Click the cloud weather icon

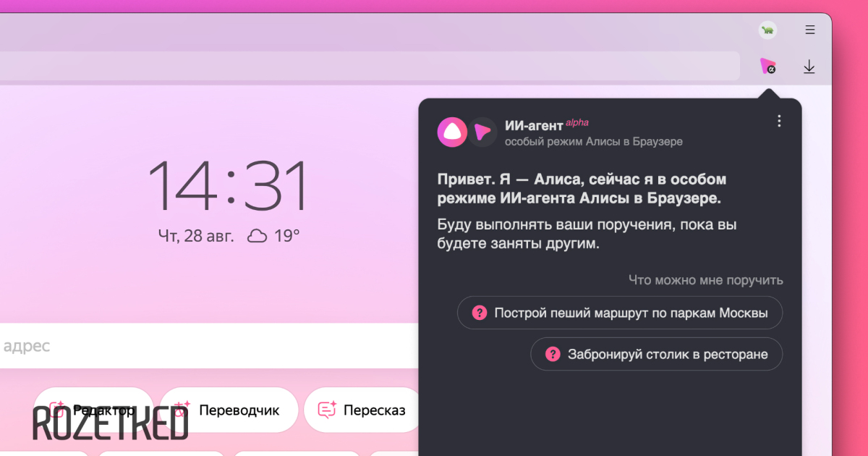[x=257, y=236]
